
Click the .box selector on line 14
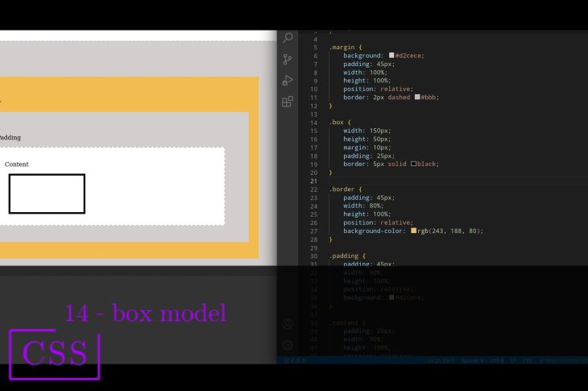pos(337,122)
